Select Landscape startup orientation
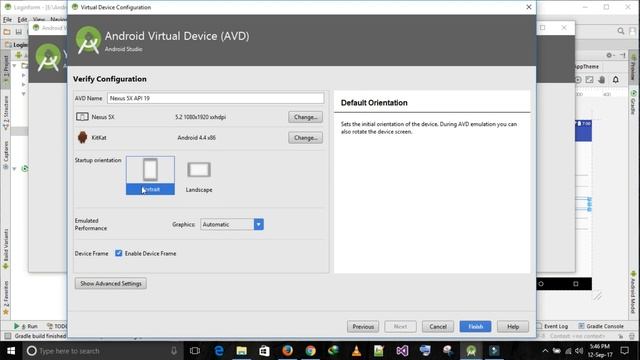 pos(199,176)
